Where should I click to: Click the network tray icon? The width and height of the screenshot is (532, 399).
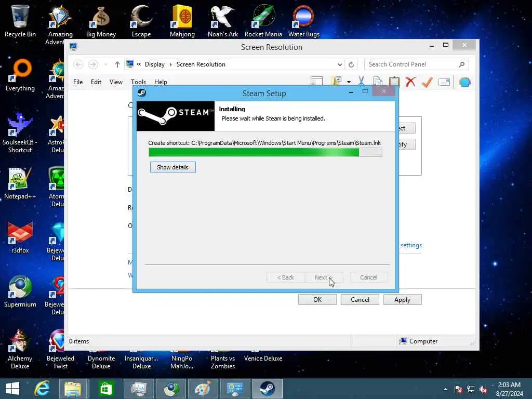(x=471, y=389)
